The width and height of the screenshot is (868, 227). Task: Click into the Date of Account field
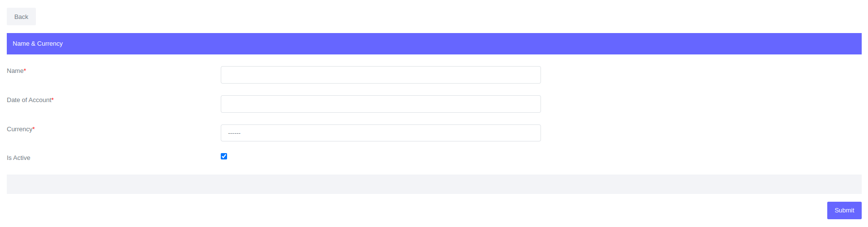(380, 104)
